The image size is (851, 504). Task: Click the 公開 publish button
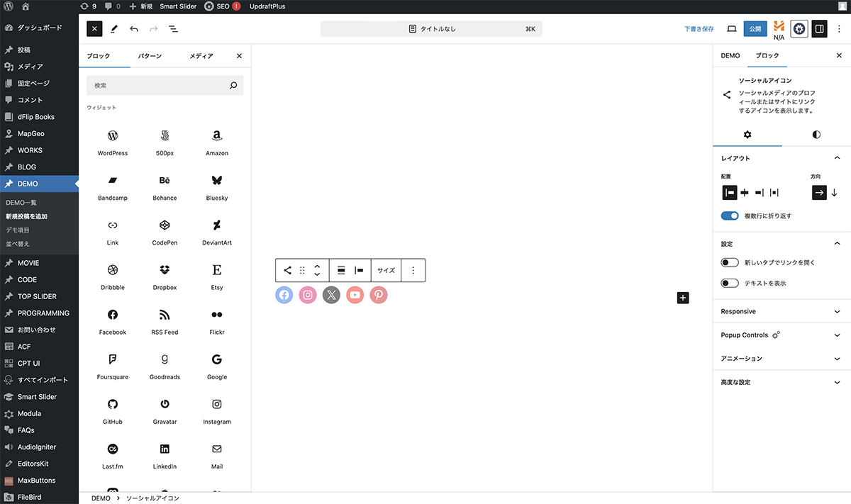point(755,29)
